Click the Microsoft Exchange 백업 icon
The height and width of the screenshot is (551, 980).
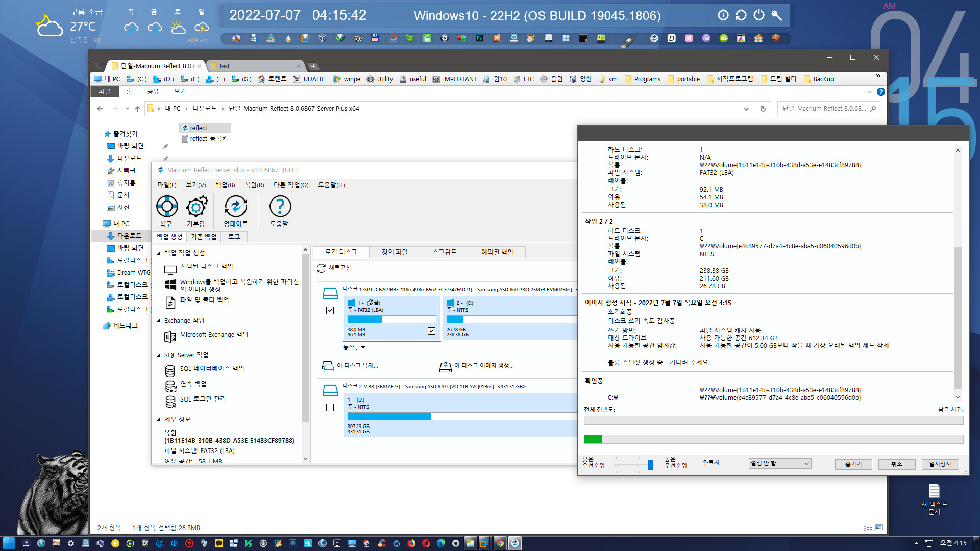pyautogui.click(x=170, y=337)
